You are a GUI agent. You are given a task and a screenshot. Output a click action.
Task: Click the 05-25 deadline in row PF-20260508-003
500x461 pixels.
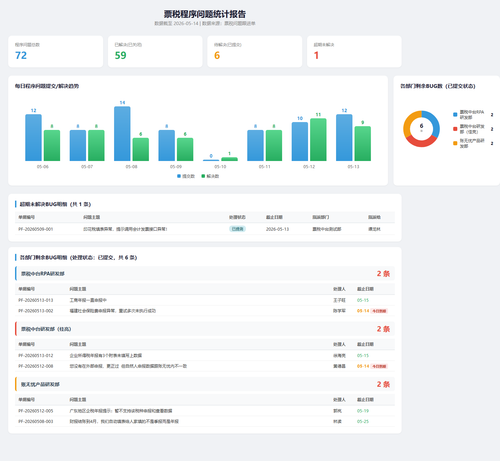363,422
